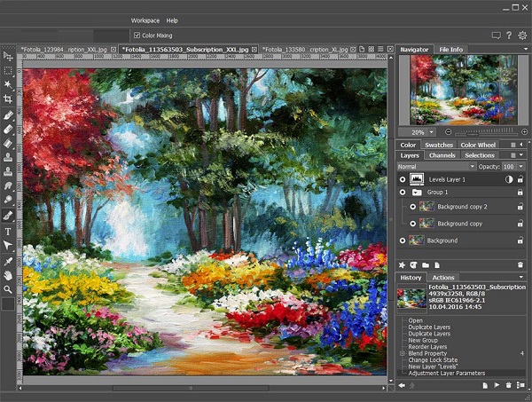Select the Smudge finger tool
The image size is (532, 402).
[8, 185]
